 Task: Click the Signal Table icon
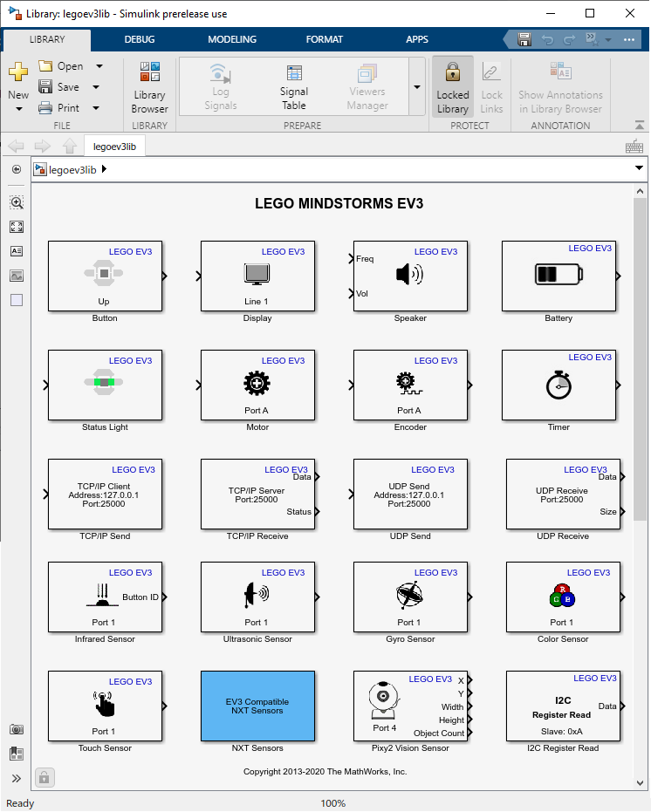pos(294,85)
